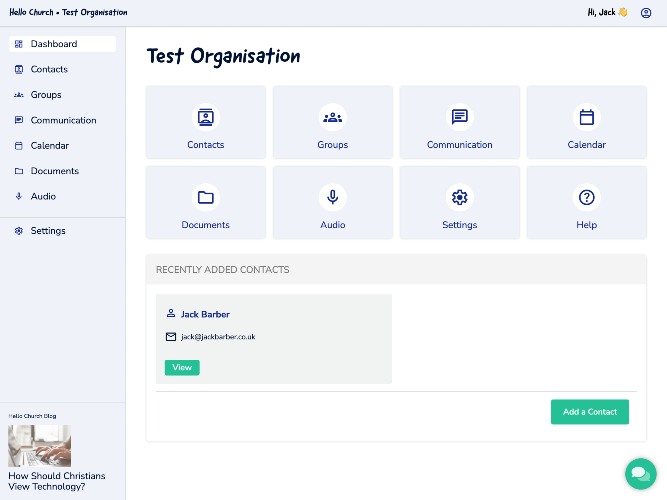Click the Contacts icon in sidebar
The height and width of the screenshot is (500, 667).
(x=19, y=69)
